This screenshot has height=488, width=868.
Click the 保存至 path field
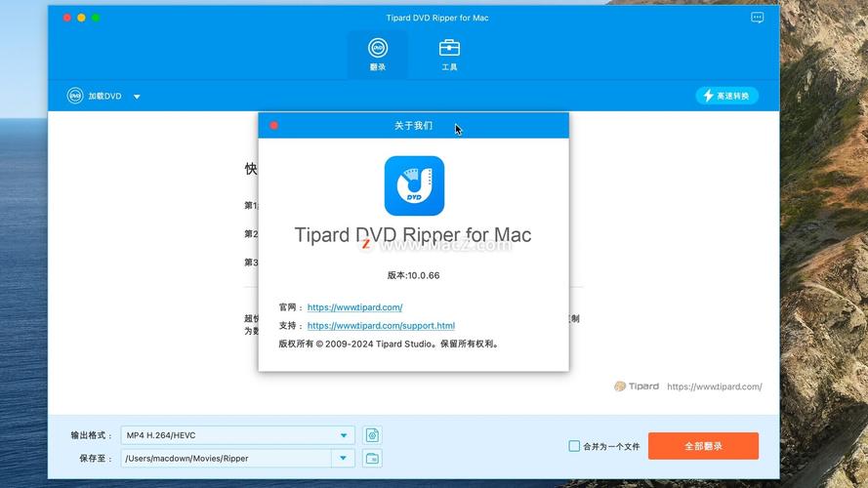226,458
